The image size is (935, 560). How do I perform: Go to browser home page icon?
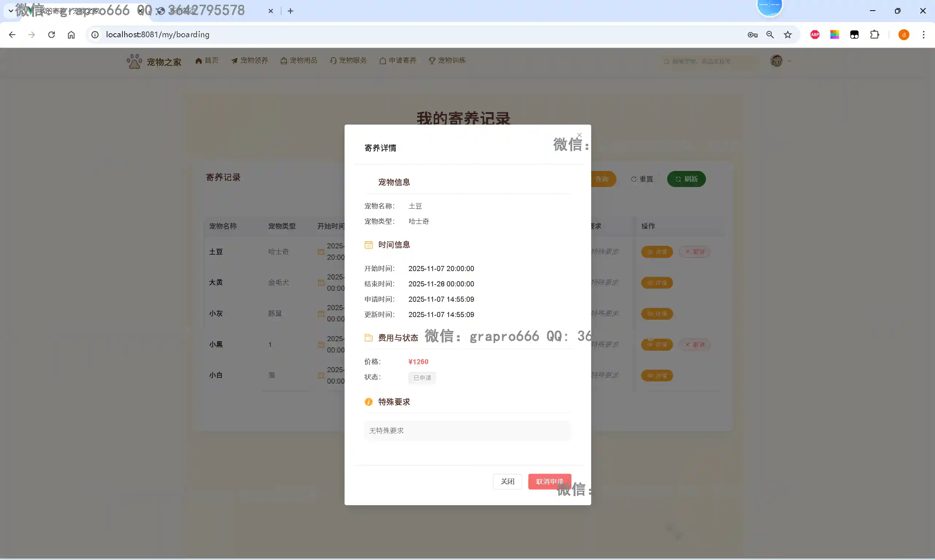point(71,35)
